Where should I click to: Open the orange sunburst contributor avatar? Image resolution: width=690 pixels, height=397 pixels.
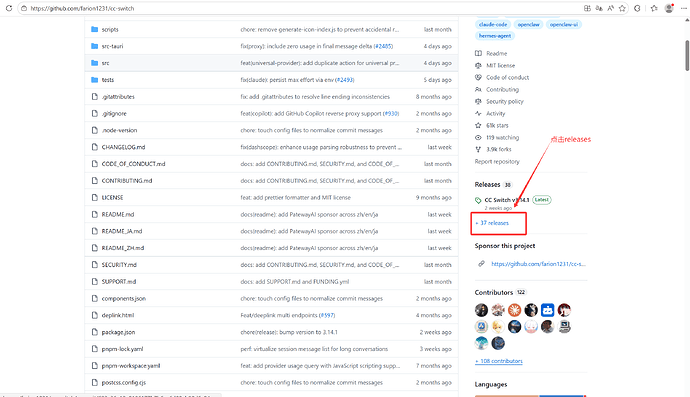(x=514, y=310)
